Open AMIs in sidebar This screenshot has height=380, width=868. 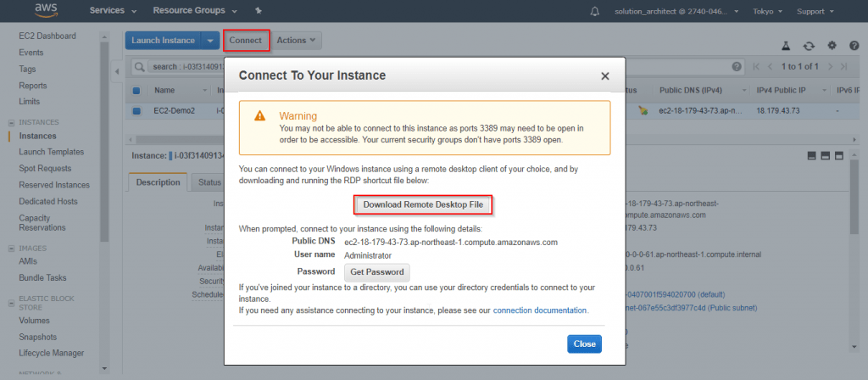pyautogui.click(x=28, y=261)
